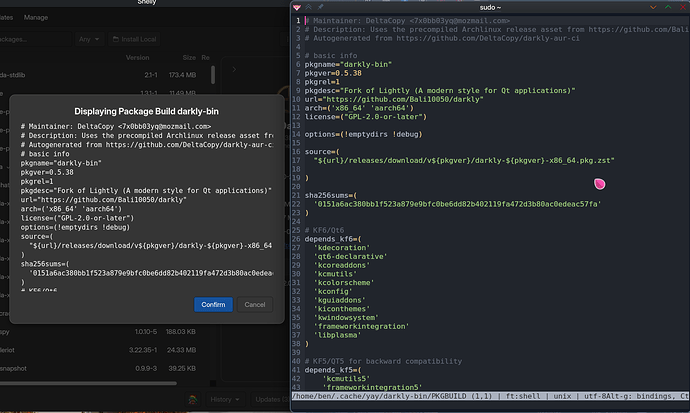Click the Install Local folder icon
This screenshot has width=690, height=413.
click(116, 39)
